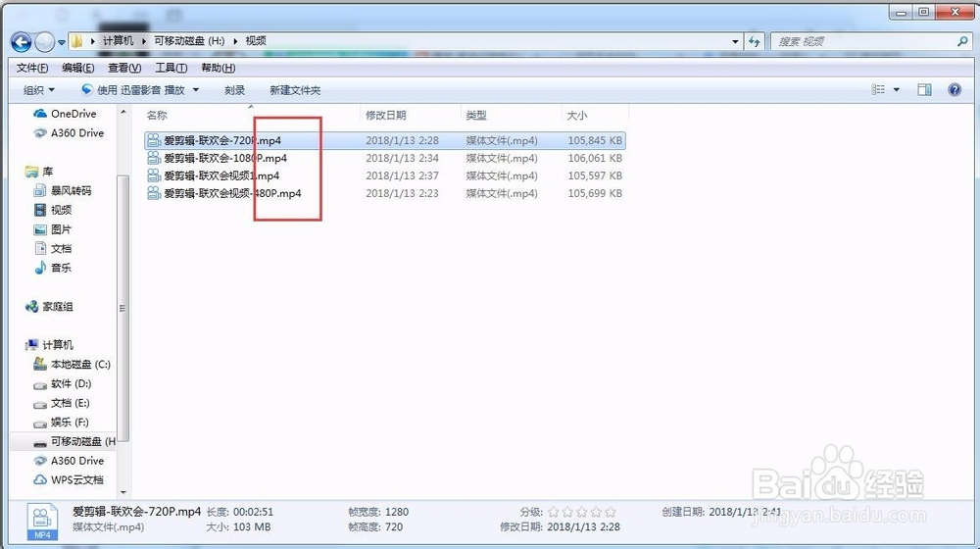Select 可移动磁盘 (H:) drive in the navigation pane
Image resolution: width=980 pixels, height=549 pixels.
tap(74, 441)
